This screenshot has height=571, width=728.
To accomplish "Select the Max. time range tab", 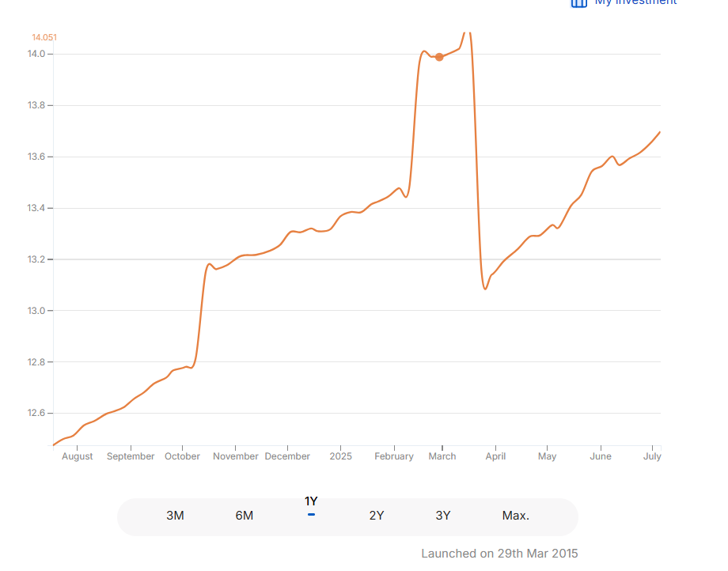I will point(516,516).
